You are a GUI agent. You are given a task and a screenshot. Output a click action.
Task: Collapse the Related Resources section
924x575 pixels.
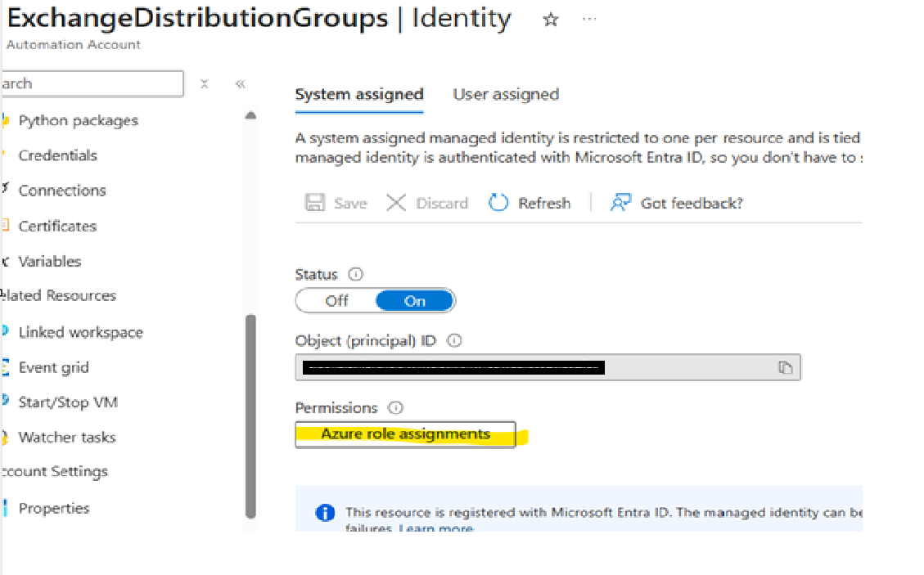(58, 295)
